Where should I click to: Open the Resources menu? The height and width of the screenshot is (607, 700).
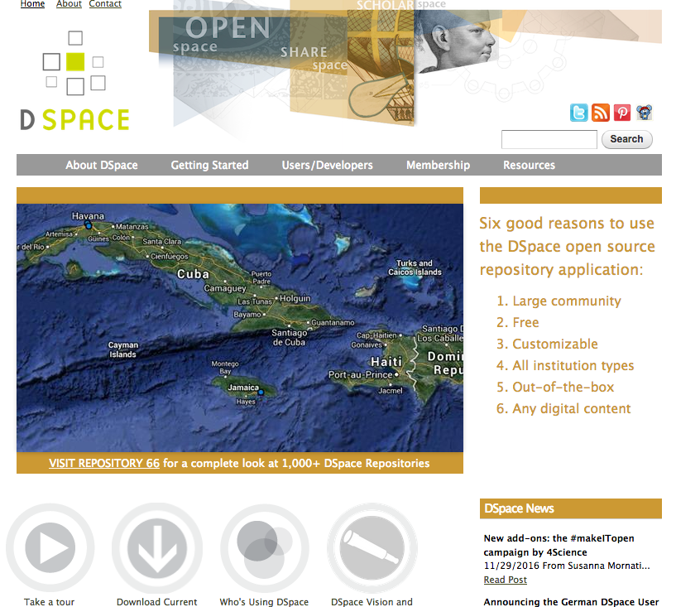[x=529, y=166]
